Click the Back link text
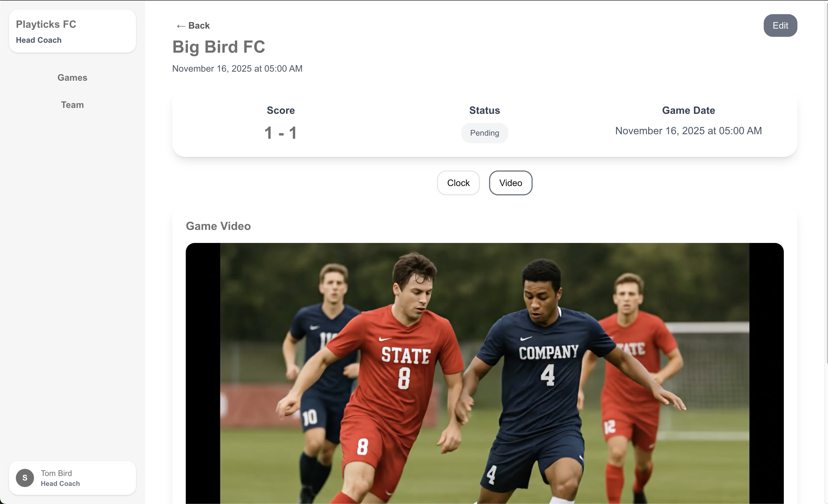 coord(199,25)
